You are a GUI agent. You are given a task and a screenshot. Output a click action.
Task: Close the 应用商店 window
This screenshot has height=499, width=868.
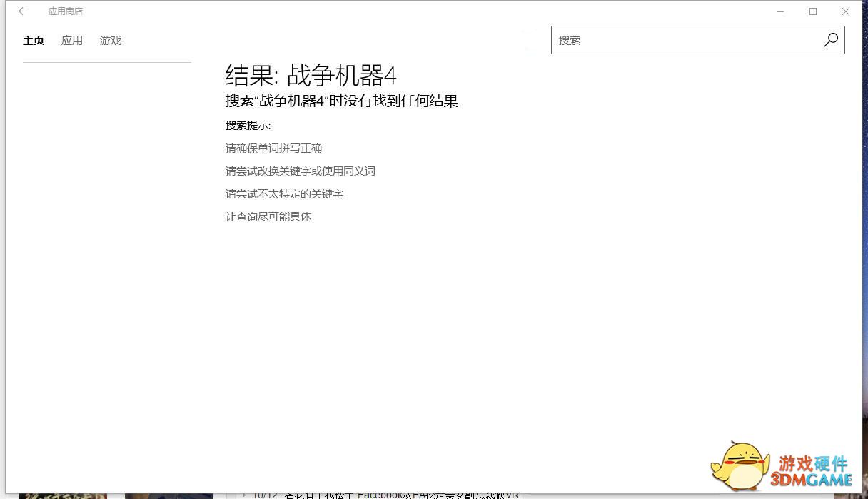[x=846, y=11]
